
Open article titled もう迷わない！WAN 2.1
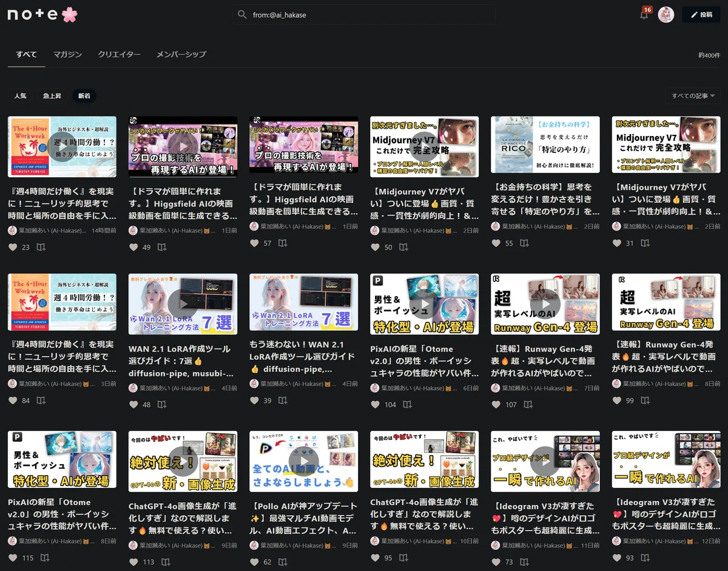[x=303, y=356]
